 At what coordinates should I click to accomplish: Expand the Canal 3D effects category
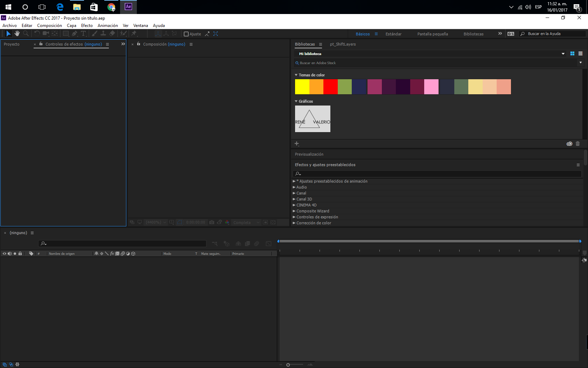click(294, 199)
